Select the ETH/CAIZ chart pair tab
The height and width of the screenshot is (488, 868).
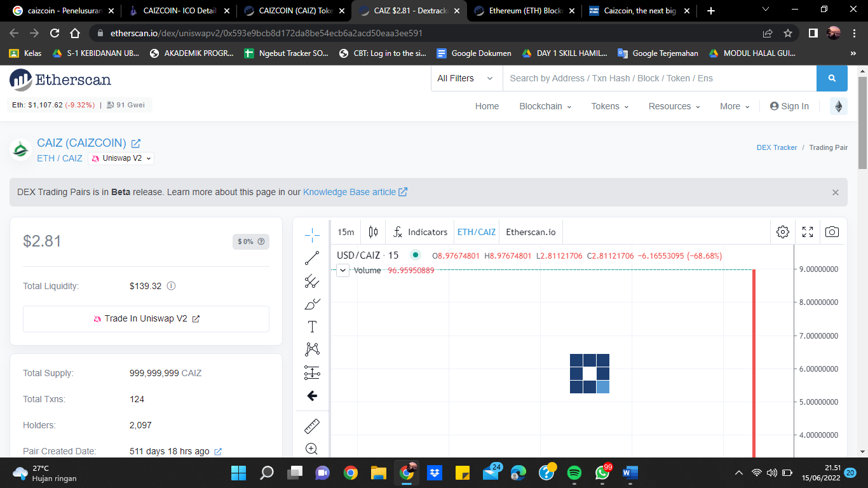click(476, 232)
